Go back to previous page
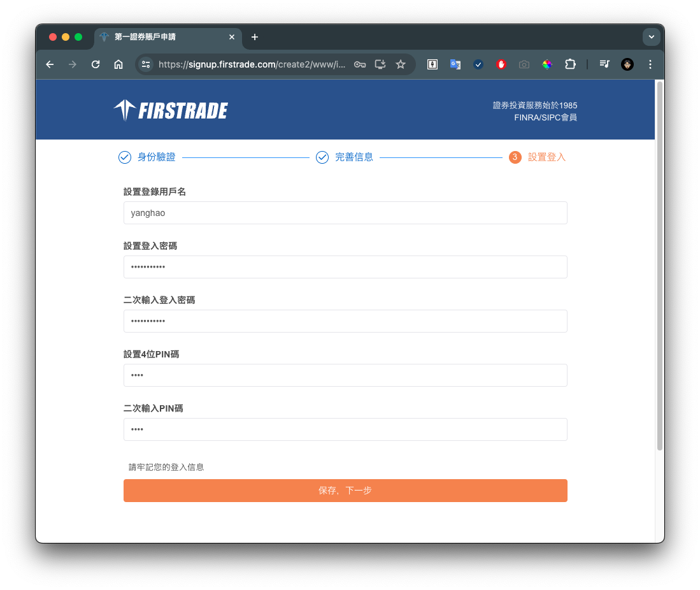 pos(50,64)
